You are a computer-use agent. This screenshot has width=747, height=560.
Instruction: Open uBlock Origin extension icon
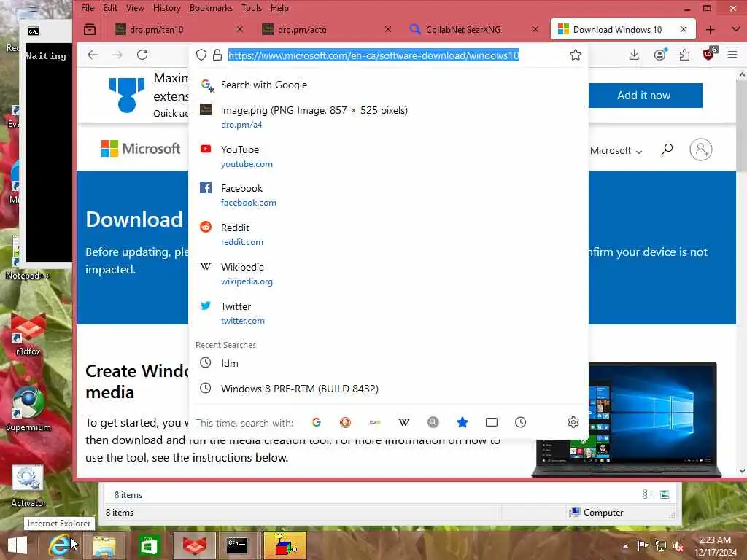[x=710, y=54]
